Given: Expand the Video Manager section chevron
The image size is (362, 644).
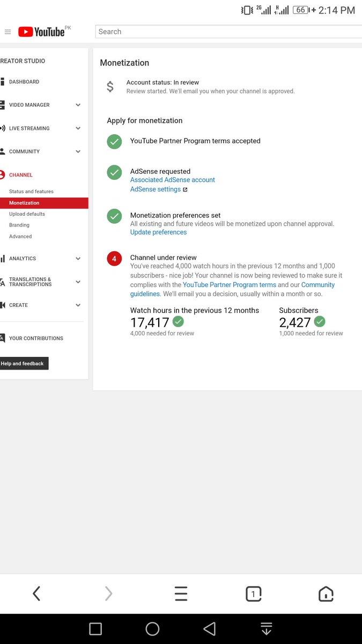Looking at the screenshot, I should [x=78, y=105].
